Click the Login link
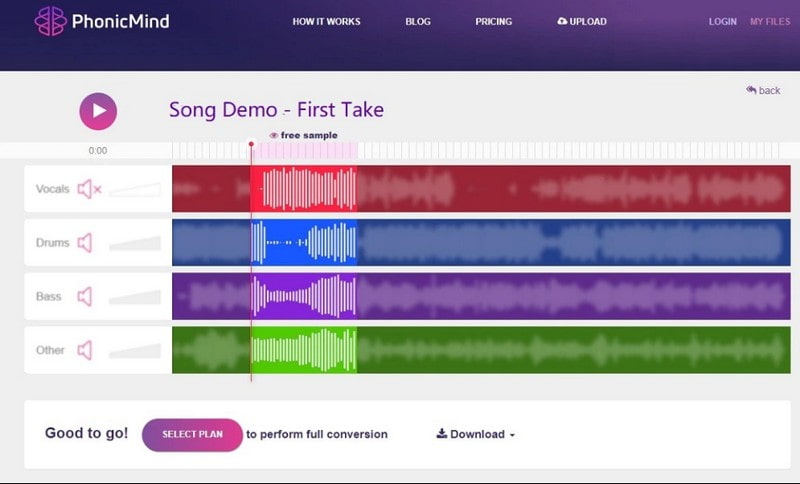Viewport: 800px width, 484px height. (x=722, y=21)
